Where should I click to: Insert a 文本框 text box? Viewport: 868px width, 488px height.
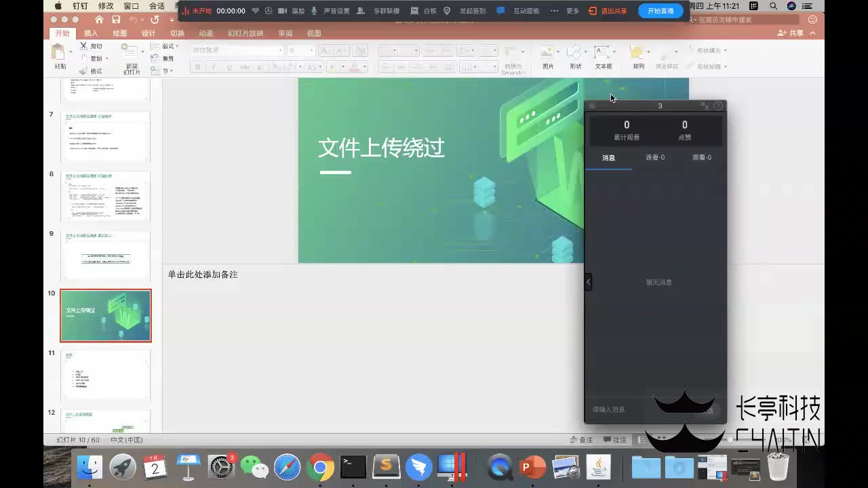tap(604, 57)
